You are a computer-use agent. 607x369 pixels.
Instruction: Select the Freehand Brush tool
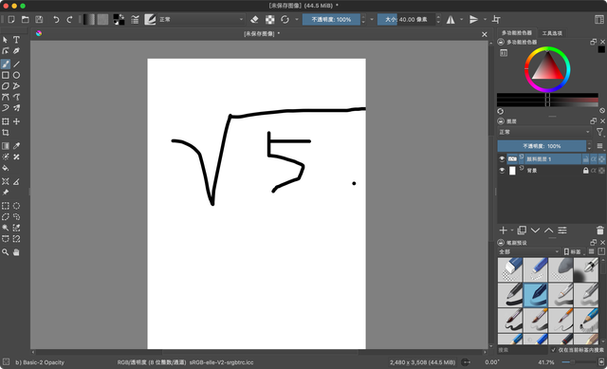click(5, 64)
